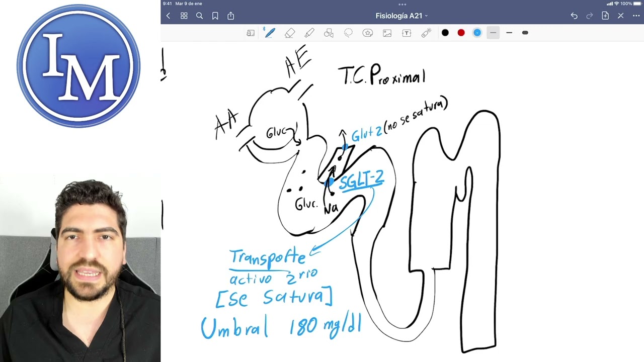644x362 pixels.
Task: Select the Laser pointer tool
Action: 426,33
